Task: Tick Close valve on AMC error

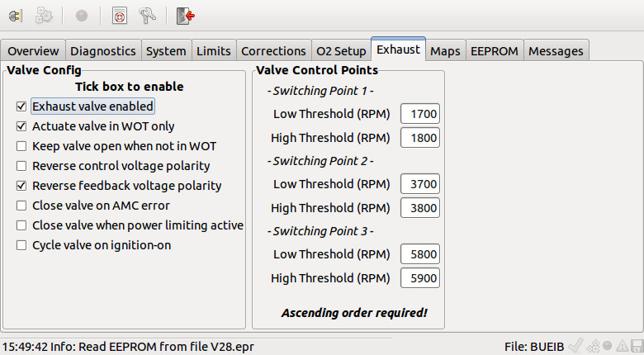Action: coord(21,206)
